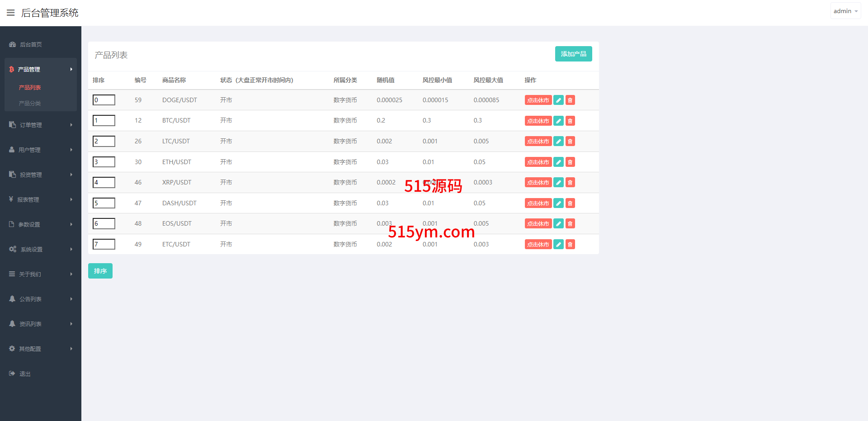
Task: Click edit pencil icon for DOGE/USDT row
Action: click(x=558, y=100)
